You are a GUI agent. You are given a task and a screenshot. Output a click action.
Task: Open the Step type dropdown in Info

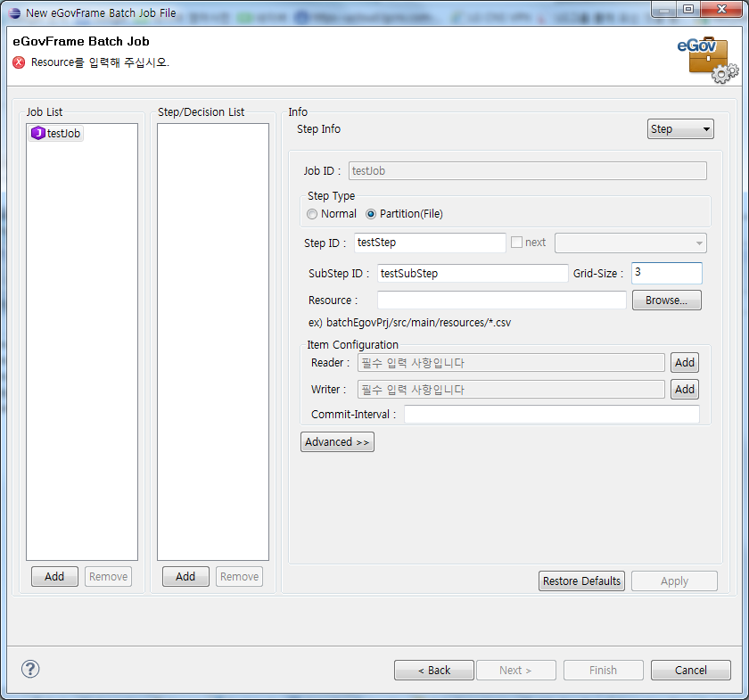680,129
